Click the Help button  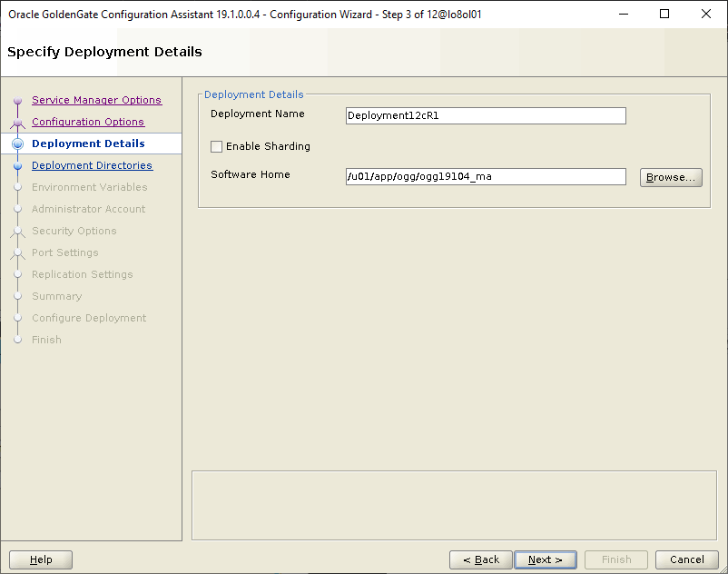click(x=41, y=559)
